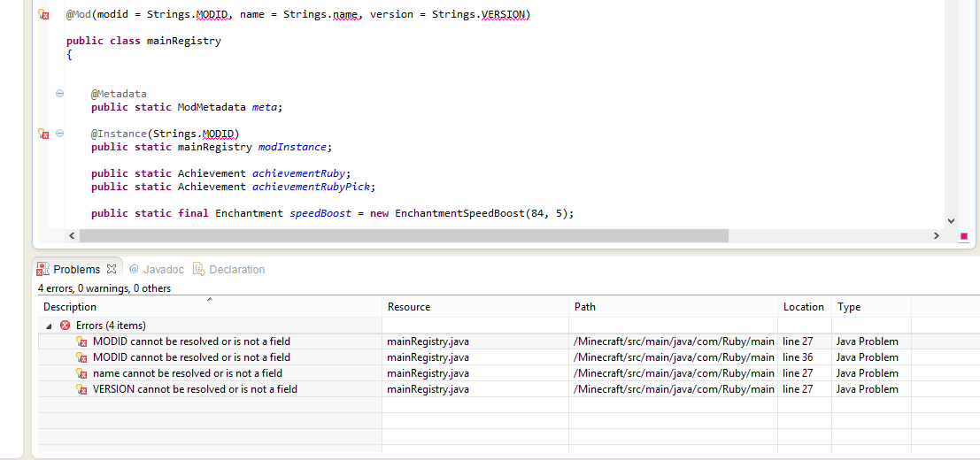Click editor horizontal scrollbar right arrow
980x460 pixels.
937,236
